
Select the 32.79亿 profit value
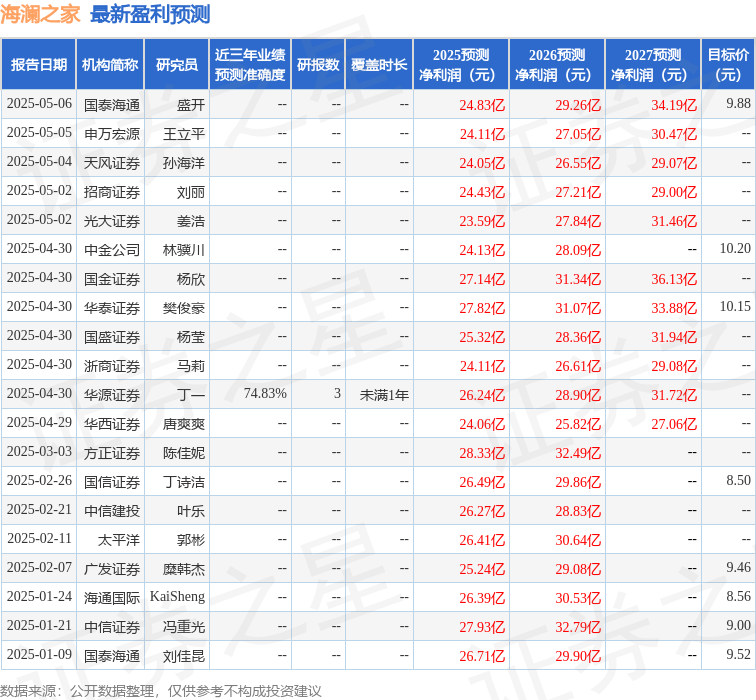click(578, 627)
